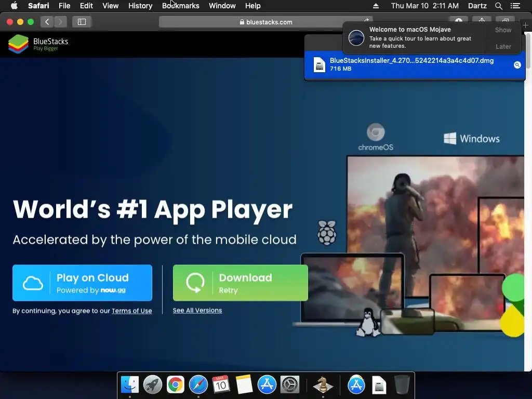The image size is (532, 399).
Task: Open the disk image file in Dock
Action: 379,385
